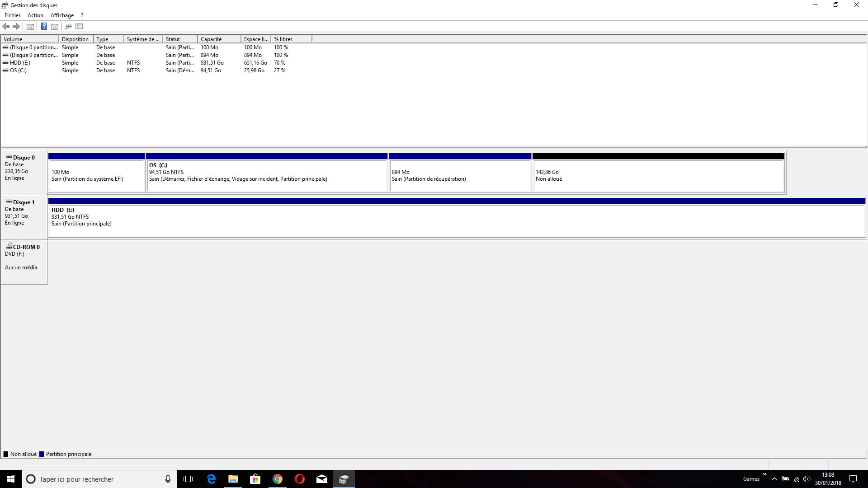The height and width of the screenshot is (488, 868).
Task: Launch Opera browser from the taskbar
Action: point(299,479)
